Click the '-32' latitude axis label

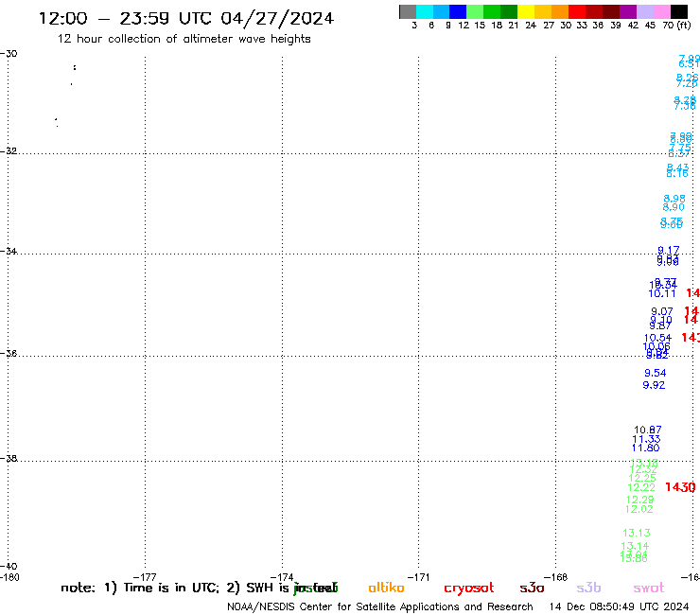(x=9, y=151)
